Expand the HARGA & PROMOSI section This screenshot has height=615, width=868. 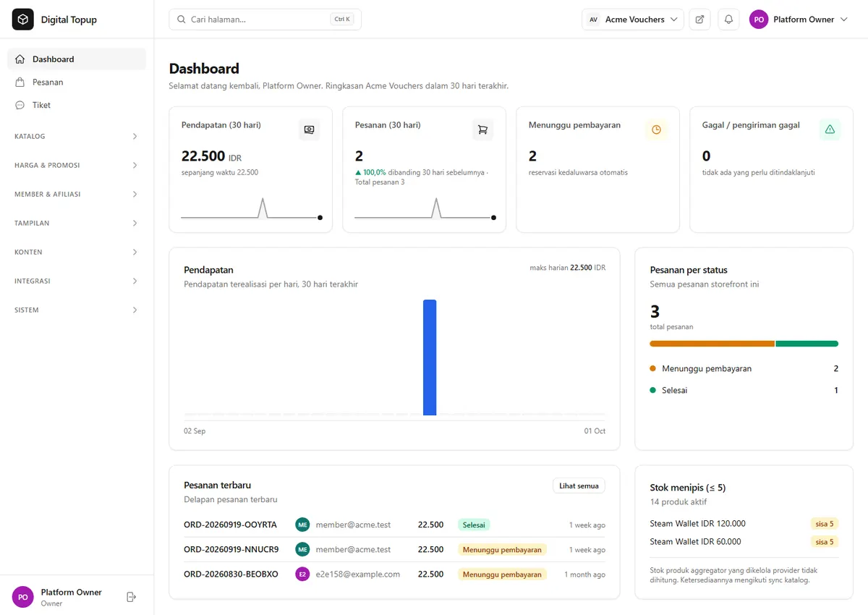click(x=77, y=165)
